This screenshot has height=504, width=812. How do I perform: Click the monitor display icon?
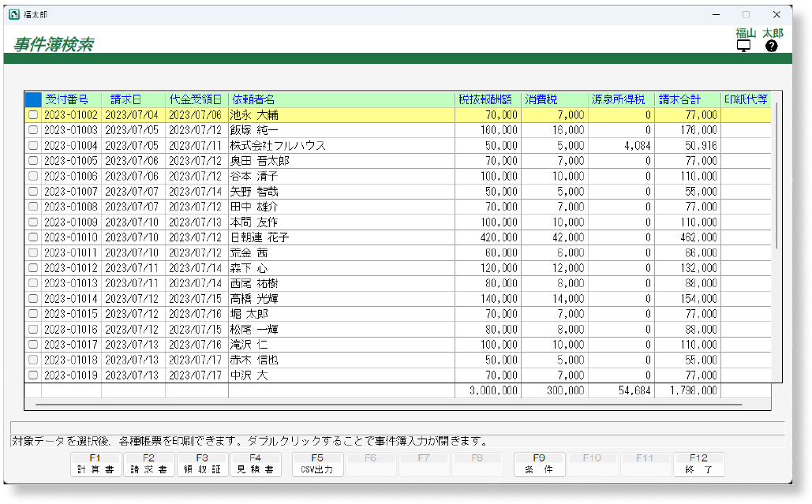(743, 46)
